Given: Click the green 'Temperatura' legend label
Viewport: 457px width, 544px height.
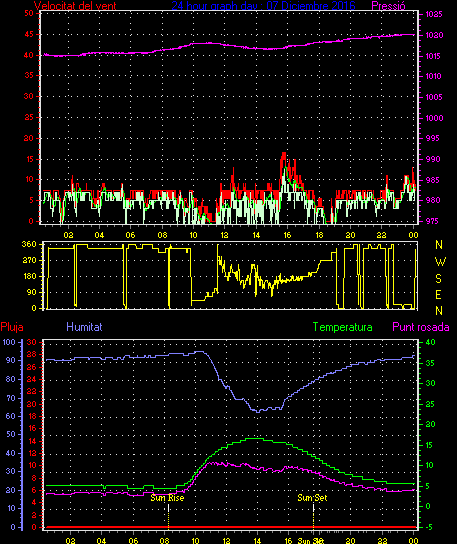Looking at the screenshot, I should point(342,327).
